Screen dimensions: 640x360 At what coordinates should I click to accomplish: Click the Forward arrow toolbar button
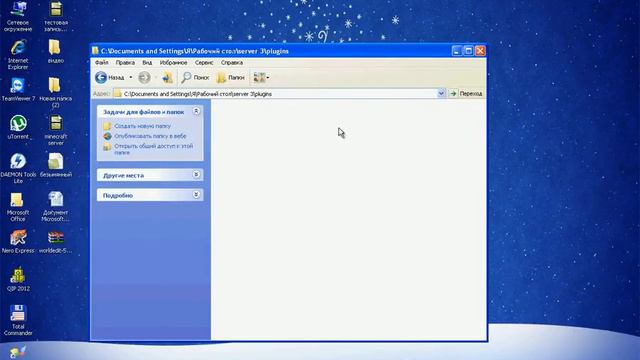tap(144, 77)
